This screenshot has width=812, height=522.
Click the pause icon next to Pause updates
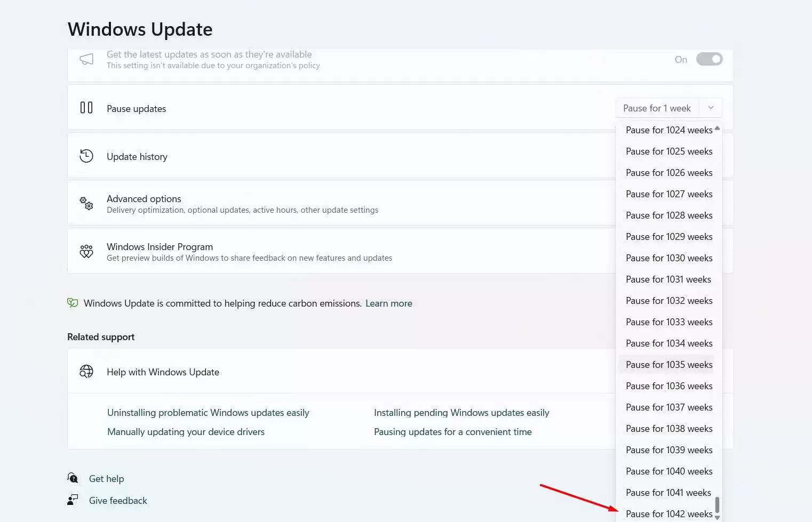point(86,108)
